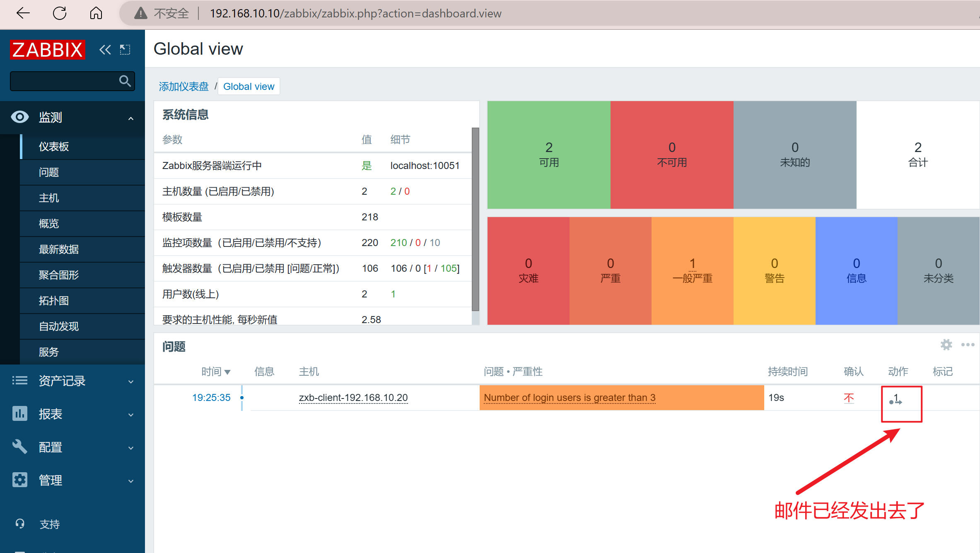Click green 可用 hosts tile
980x553 pixels.
(549, 155)
